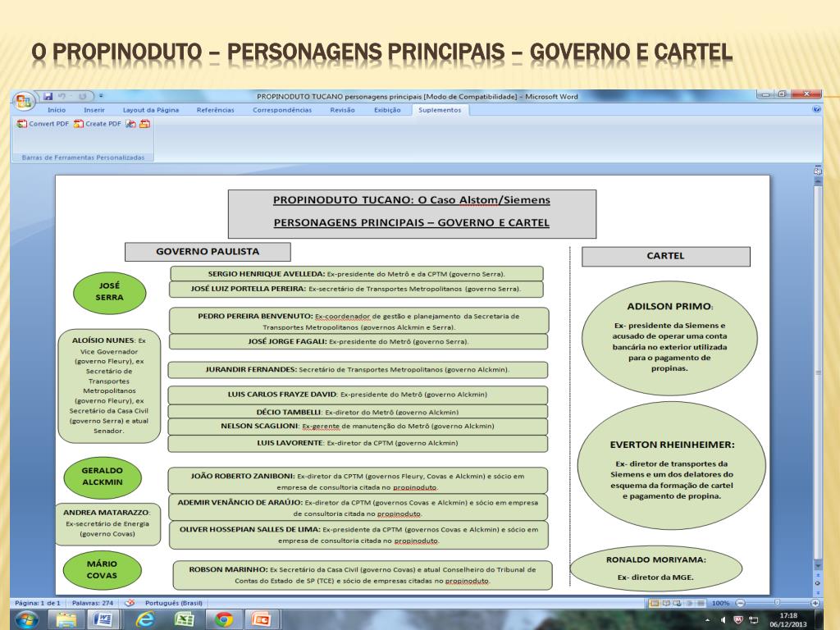Click the 'ROBSON MARINHO' row box
Screen dimensions: 840x630
click(x=362, y=575)
